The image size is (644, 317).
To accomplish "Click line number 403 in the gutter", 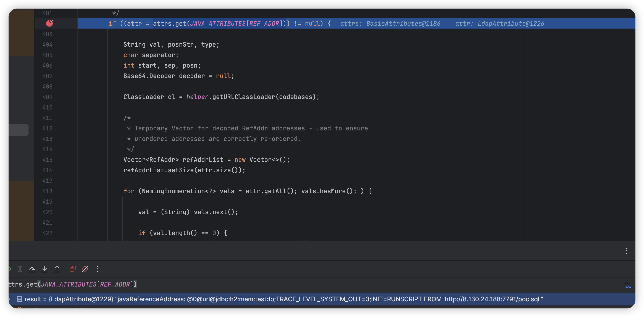I will [x=47, y=34].
